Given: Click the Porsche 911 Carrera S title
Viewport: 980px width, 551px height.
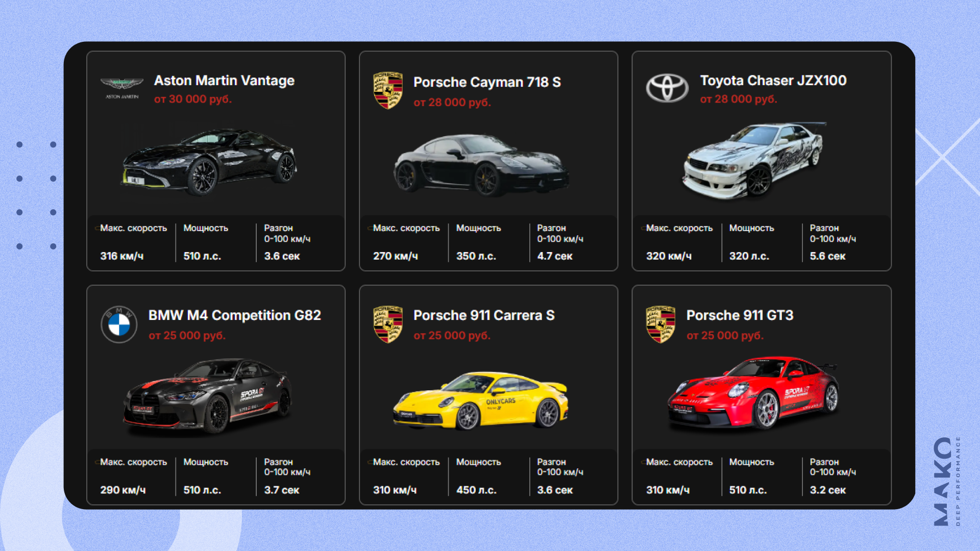Looking at the screenshot, I should click(484, 315).
